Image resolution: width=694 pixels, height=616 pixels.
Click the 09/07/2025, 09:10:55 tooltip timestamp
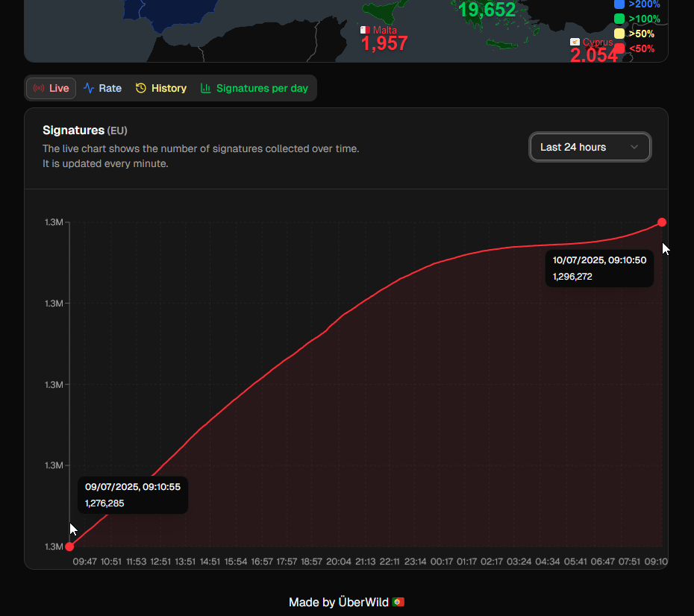[133, 487]
